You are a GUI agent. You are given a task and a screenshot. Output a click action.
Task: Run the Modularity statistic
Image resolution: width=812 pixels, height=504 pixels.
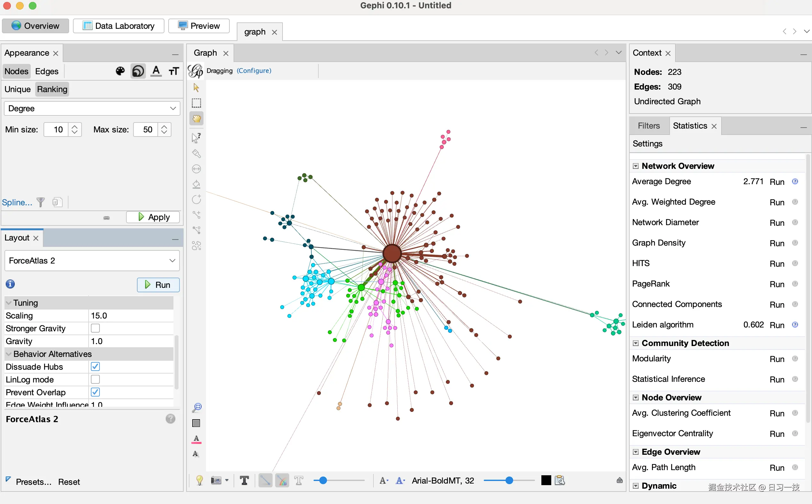click(x=777, y=358)
